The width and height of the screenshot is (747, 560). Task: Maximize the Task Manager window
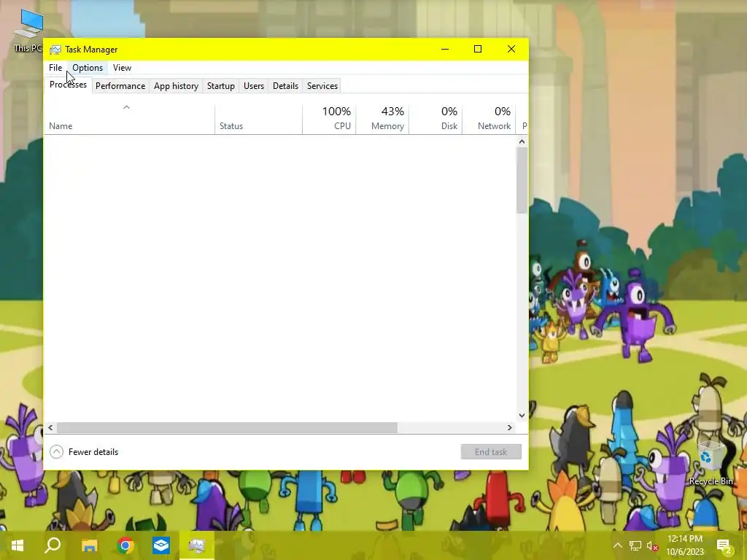coord(478,49)
